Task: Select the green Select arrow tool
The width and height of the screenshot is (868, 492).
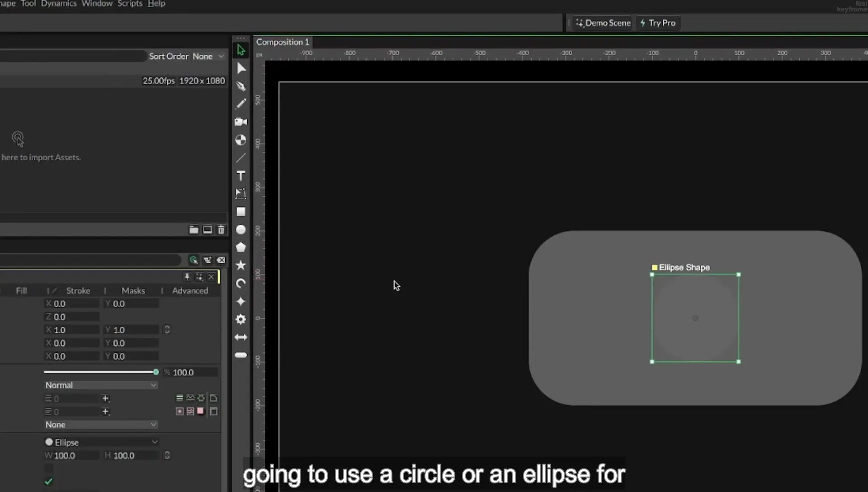Action: coord(241,50)
